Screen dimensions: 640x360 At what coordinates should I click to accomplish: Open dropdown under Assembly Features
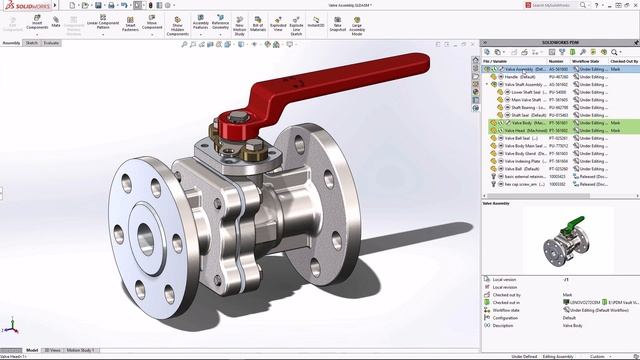pyautogui.click(x=200, y=35)
